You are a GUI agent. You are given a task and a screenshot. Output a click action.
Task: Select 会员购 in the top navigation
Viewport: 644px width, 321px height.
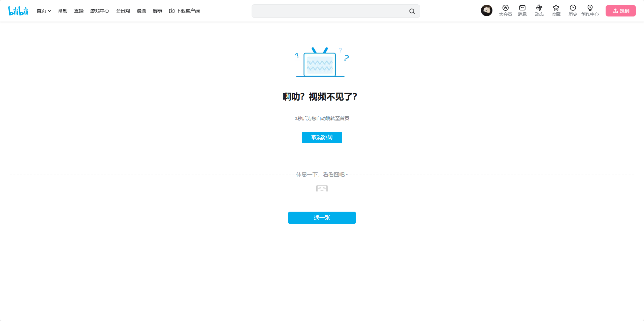coord(123,11)
